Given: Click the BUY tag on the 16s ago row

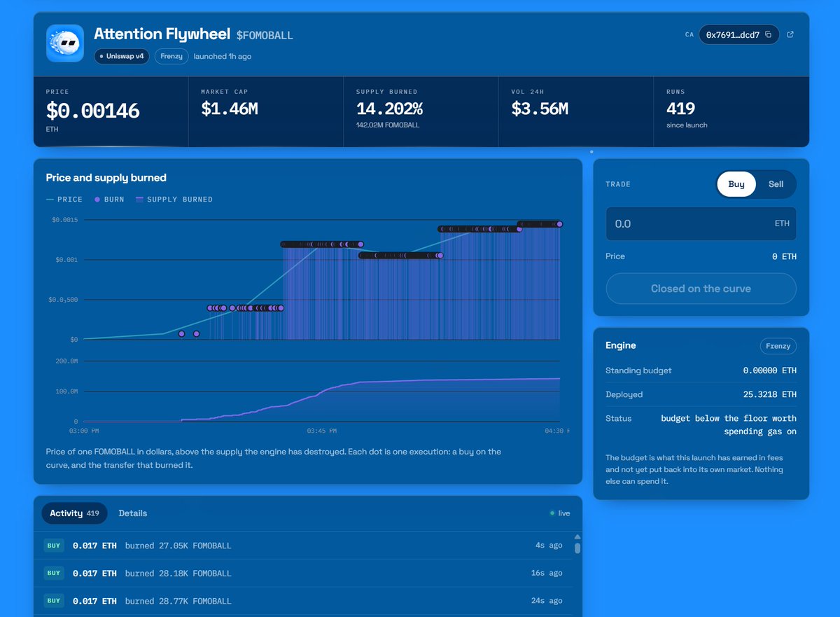Looking at the screenshot, I should pyautogui.click(x=54, y=573).
